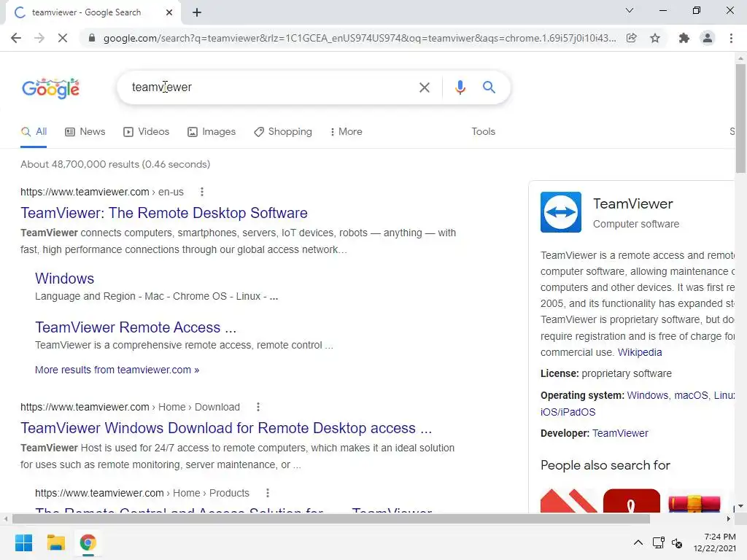Click the Google holiday logo
Viewport: 747px width, 560px height.
51,88
